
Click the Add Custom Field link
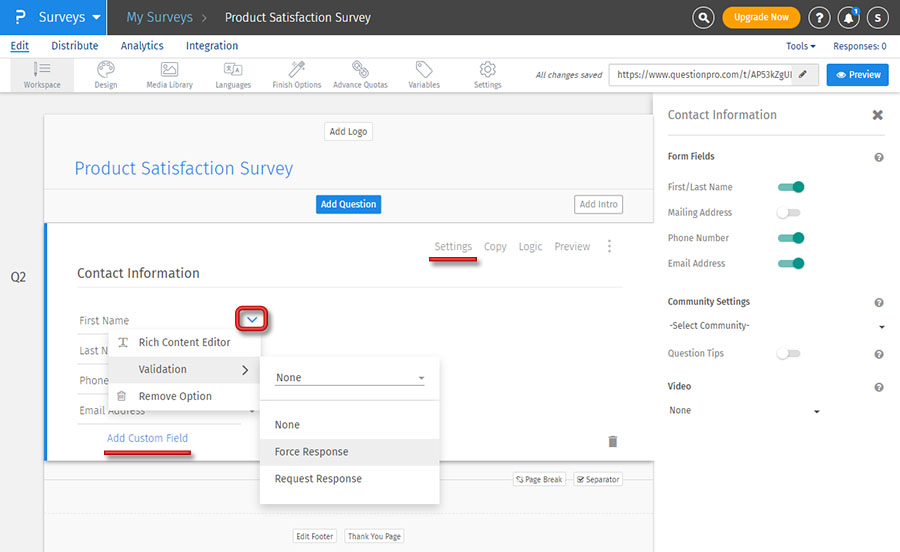click(147, 438)
